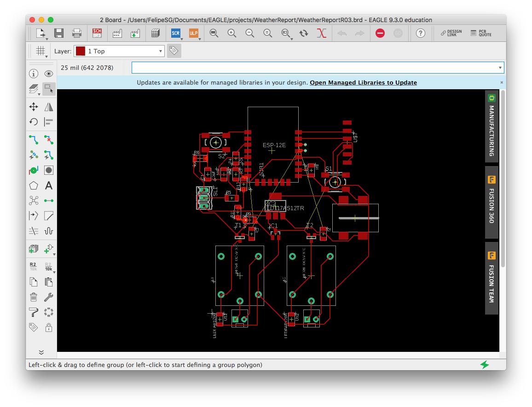The image size is (532, 407).
Task: Select the Align tool
Action: click(x=49, y=122)
